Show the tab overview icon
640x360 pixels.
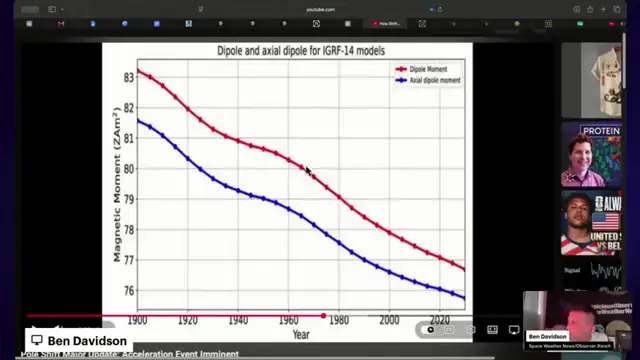click(617, 9)
